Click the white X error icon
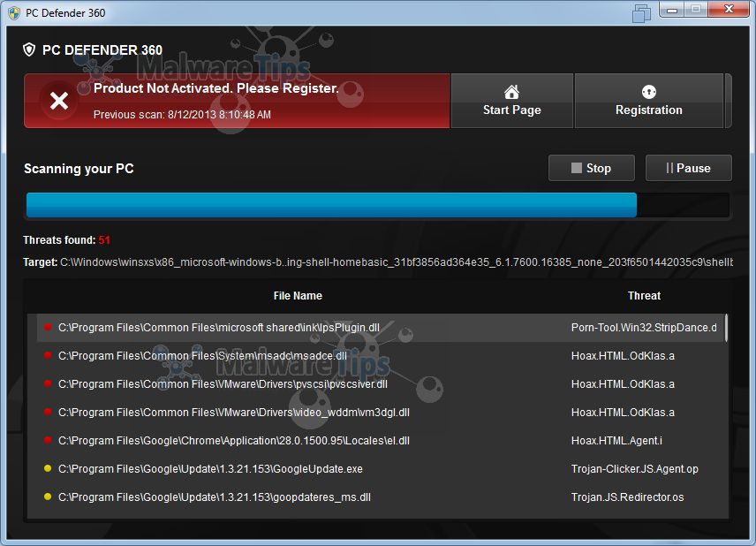The image size is (756, 546). pyautogui.click(x=59, y=101)
